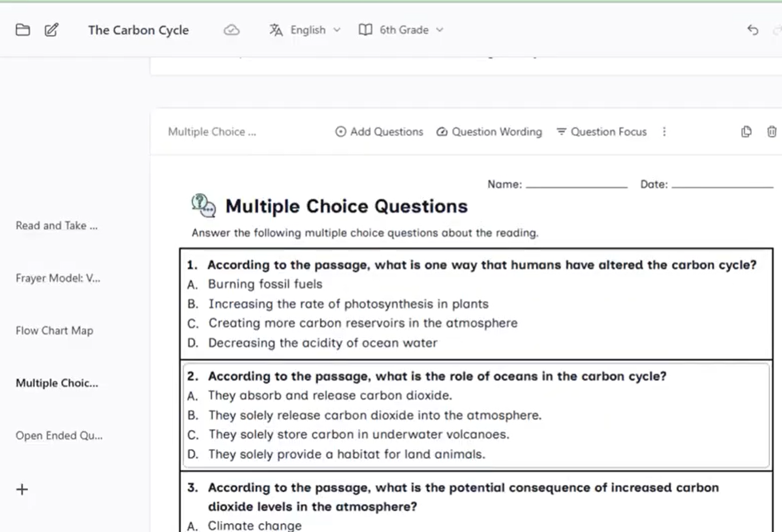Delete the section with the trash icon

pyautogui.click(x=772, y=131)
